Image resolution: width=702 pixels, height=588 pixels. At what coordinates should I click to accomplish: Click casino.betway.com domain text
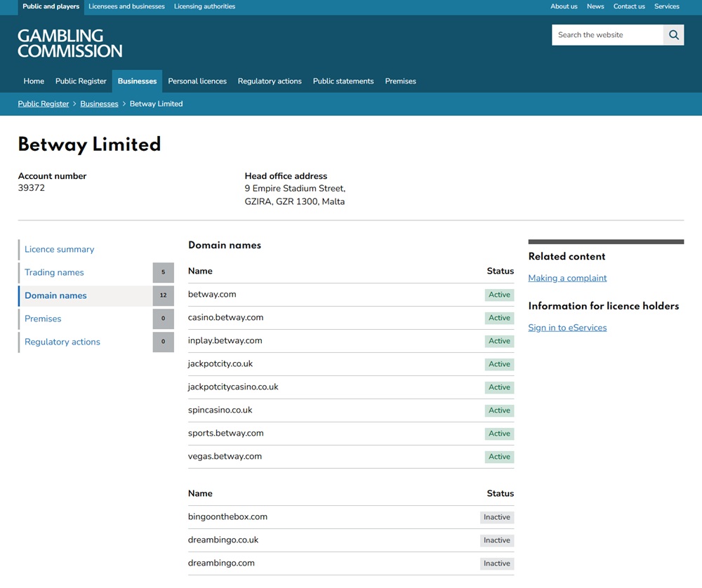(x=225, y=318)
